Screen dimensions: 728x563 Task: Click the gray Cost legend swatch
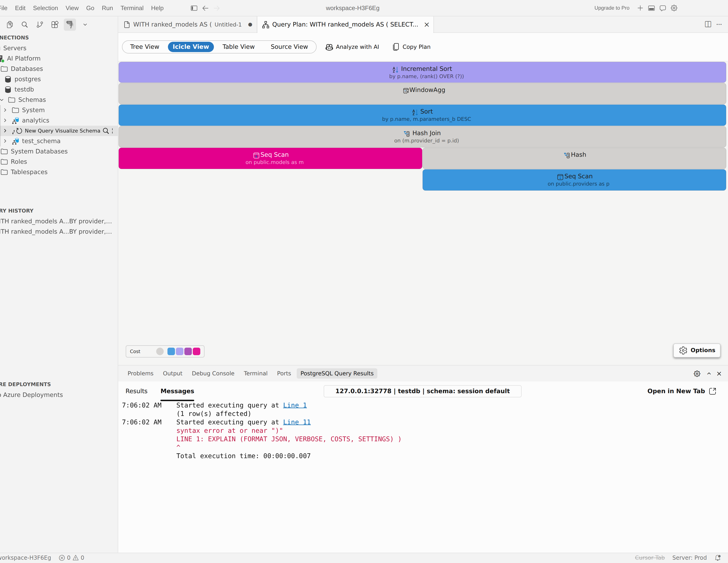(x=160, y=351)
